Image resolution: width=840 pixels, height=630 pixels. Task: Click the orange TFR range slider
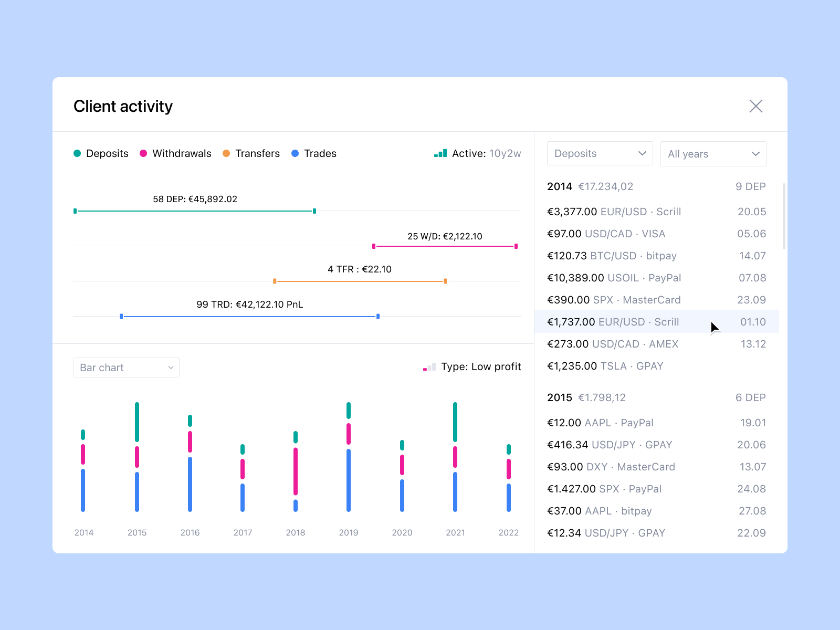360,281
